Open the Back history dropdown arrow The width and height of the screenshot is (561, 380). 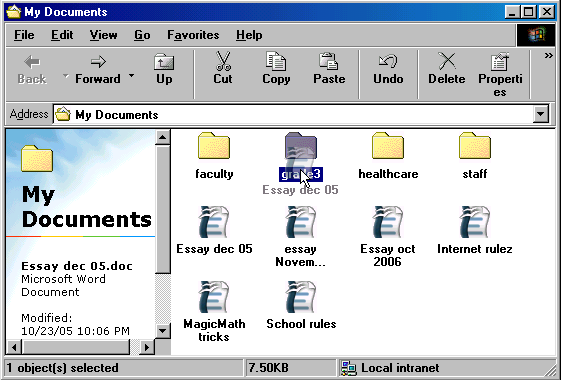pos(65,76)
